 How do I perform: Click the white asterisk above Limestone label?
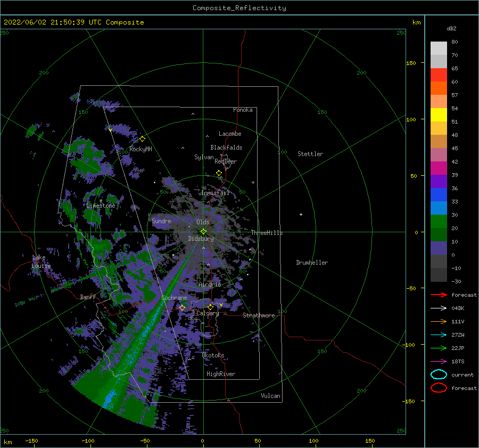[101, 201]
